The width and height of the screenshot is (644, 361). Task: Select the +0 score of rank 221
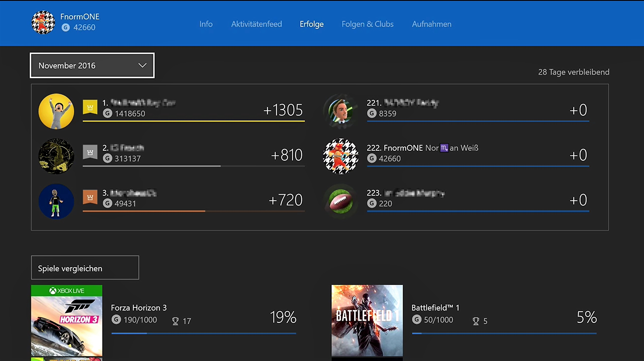[578, 110]
